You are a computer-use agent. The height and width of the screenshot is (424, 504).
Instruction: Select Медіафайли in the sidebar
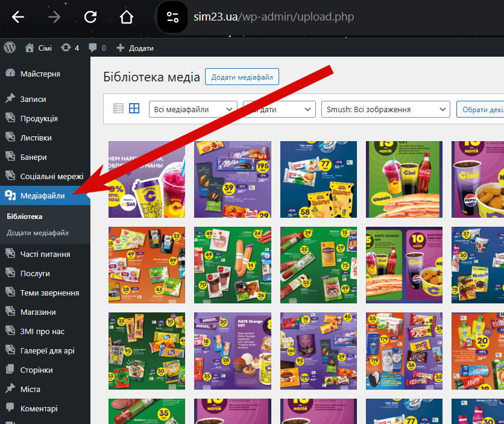[x=42, y=196]
